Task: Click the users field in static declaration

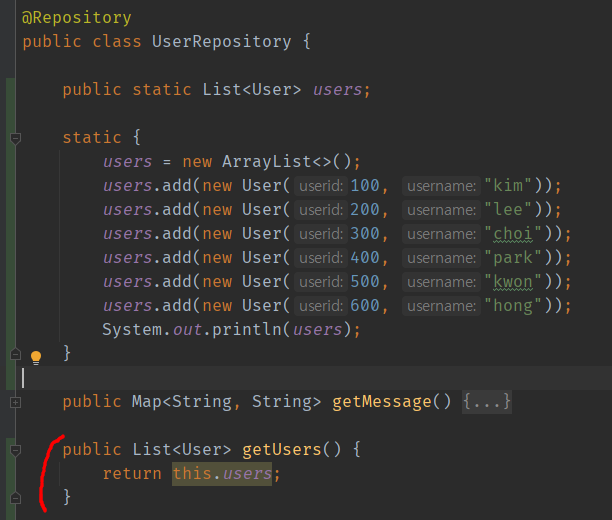Action: point(337,90)
